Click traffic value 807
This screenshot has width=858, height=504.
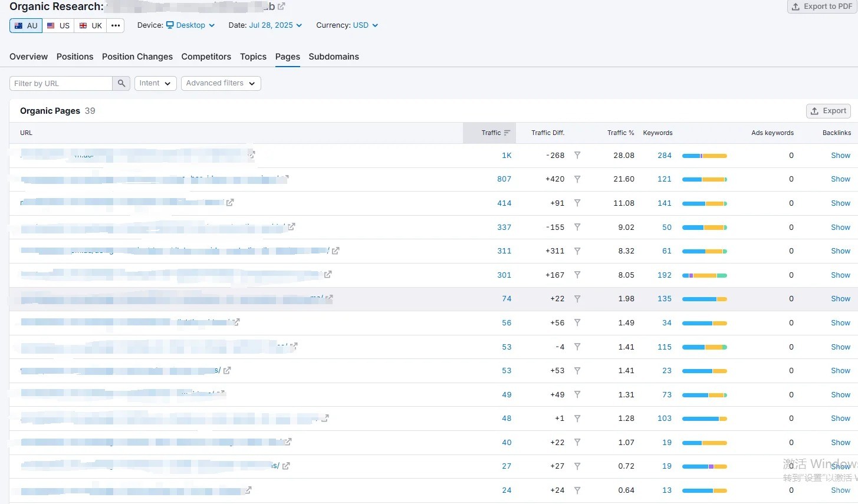point(504,179)
